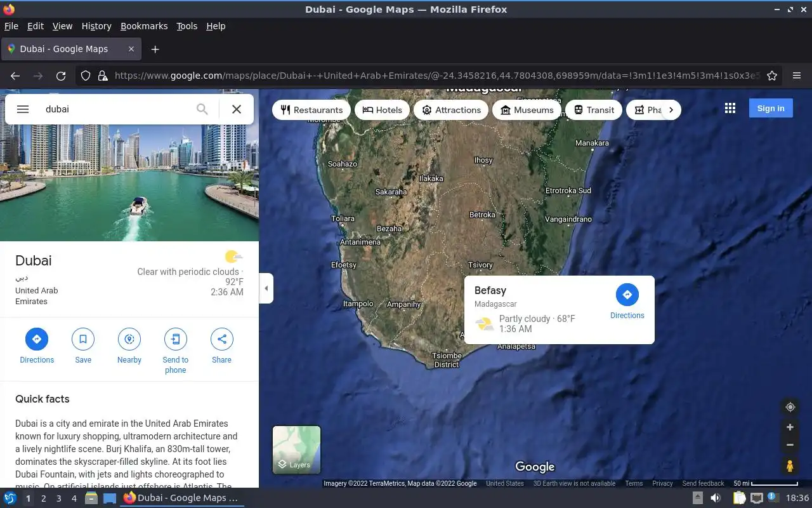Viewport: 812px width, 508px height.
Task: Close the Dubai - Google Maps tab
Action: (131, 49)
